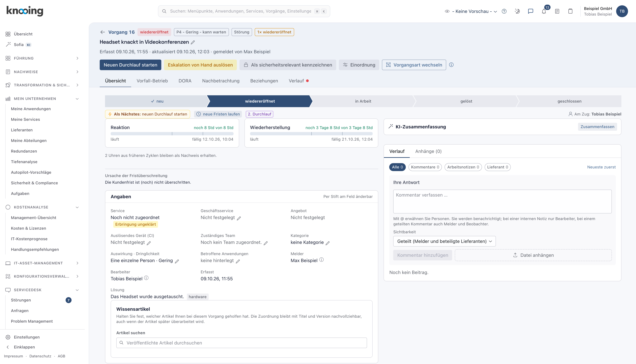Edit Geschäftsservice with pencil icon
The width and height of the screenshot is (636, 364).
(239, 218)
